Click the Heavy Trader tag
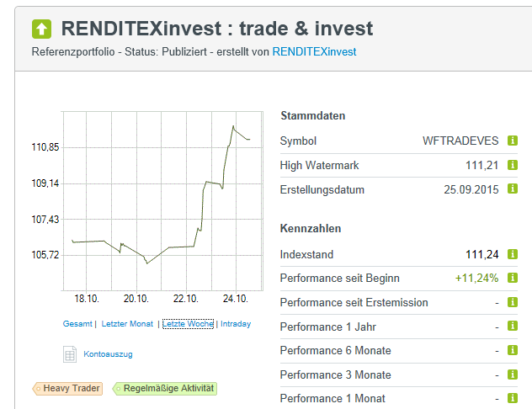This screenshot has width=532, height=409. point(68,388)
